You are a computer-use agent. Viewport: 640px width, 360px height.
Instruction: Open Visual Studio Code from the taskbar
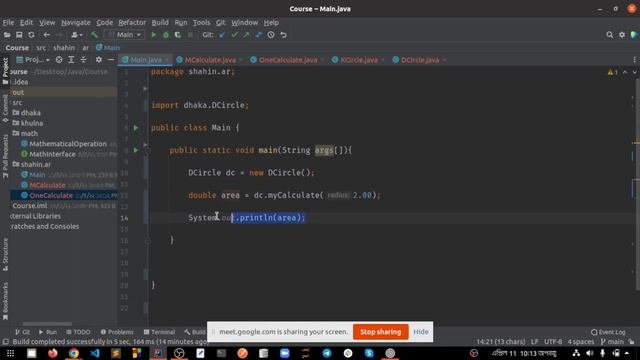click(x=95, y=353)
